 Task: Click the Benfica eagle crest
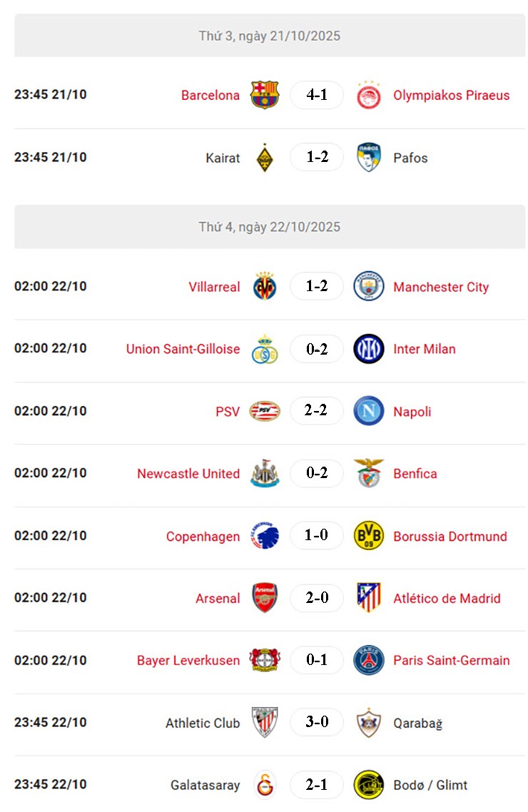[368, 473]
